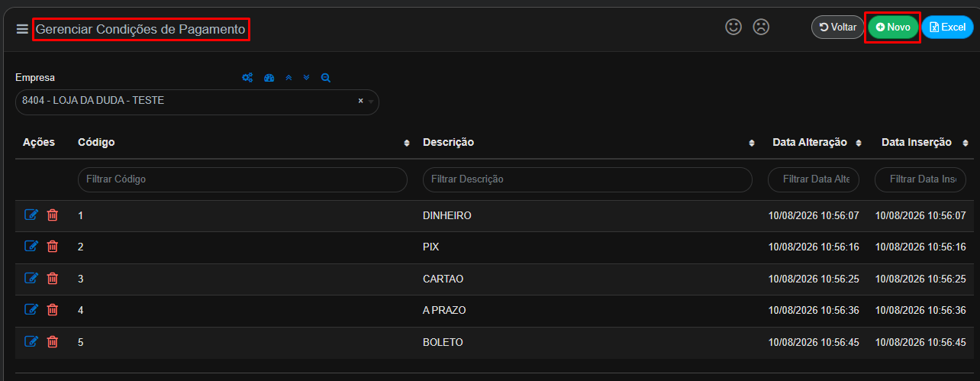The image size is (980, 381).
Task: Clear the selected Empresa with the x
Action: coord(360,101)
